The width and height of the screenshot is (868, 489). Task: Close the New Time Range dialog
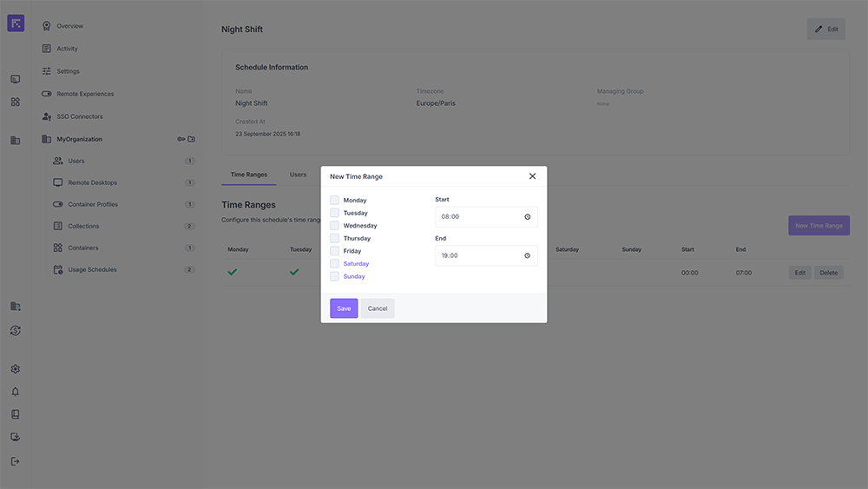pyautogui.click(x=532, y=176)
